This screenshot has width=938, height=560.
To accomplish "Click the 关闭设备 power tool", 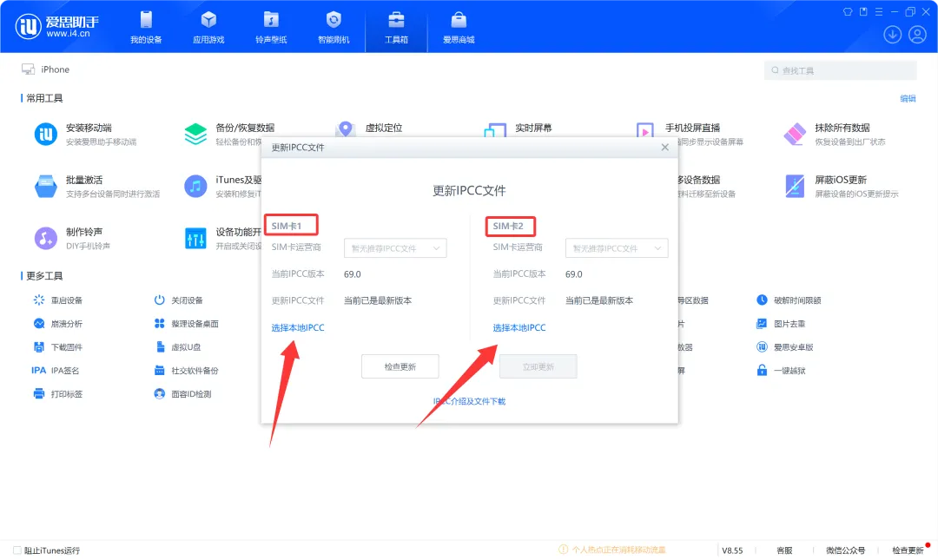I will tap(178, 300).
